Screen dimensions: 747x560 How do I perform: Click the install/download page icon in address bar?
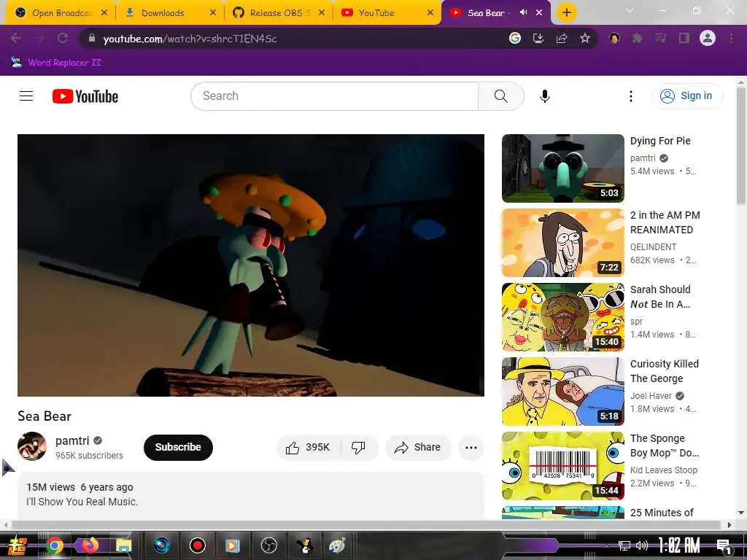point(538,38)
